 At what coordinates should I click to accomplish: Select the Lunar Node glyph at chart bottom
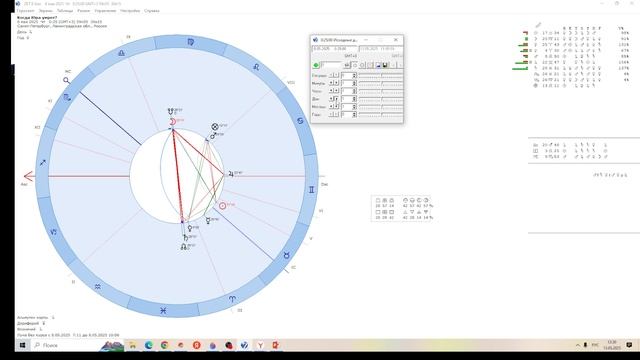point(184,247)
